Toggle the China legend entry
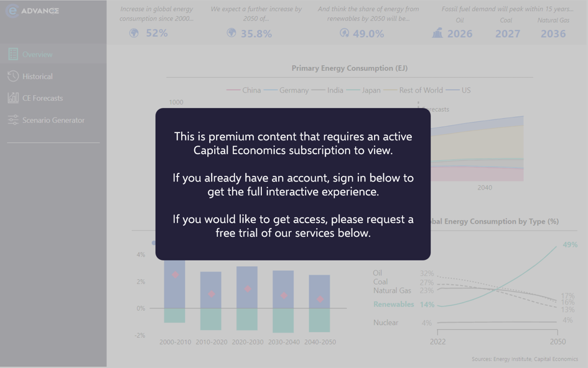 tap(245, 90)
